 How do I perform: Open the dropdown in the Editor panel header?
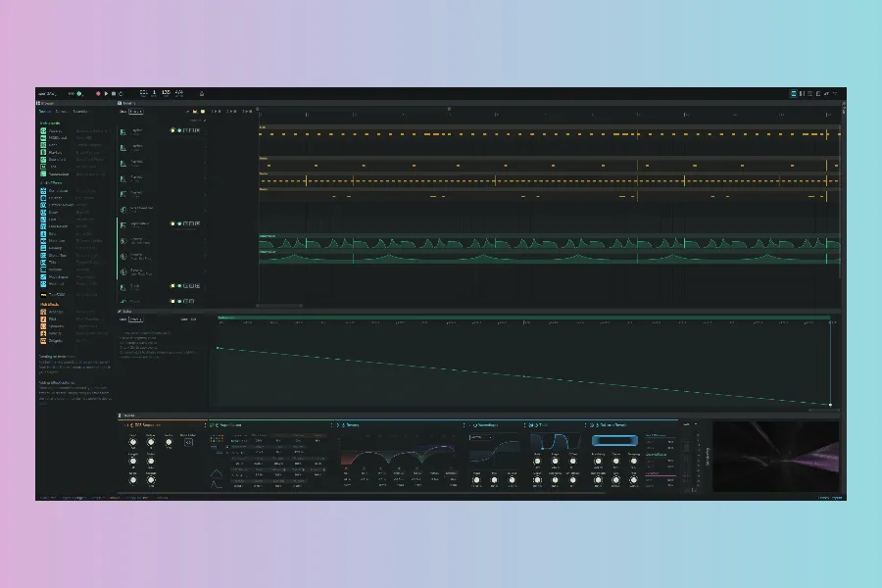[136, 319]
